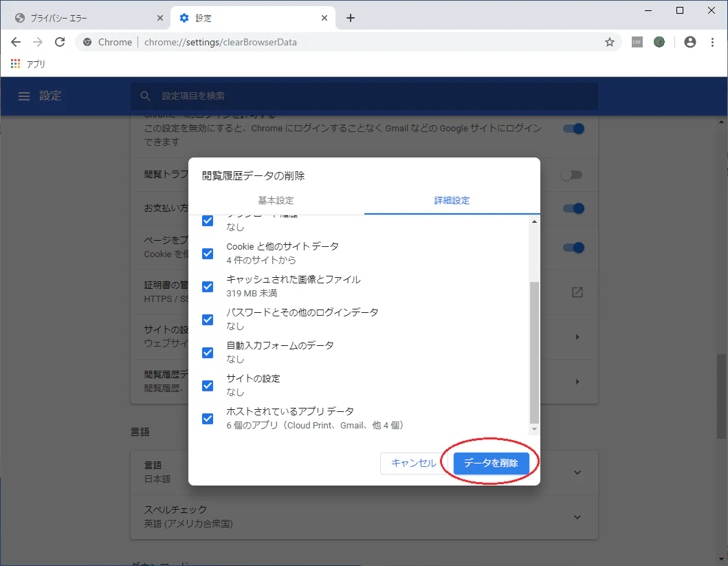Open the settings hamburger menu
This screenshot has width=728, height=566.
(24, 96)
